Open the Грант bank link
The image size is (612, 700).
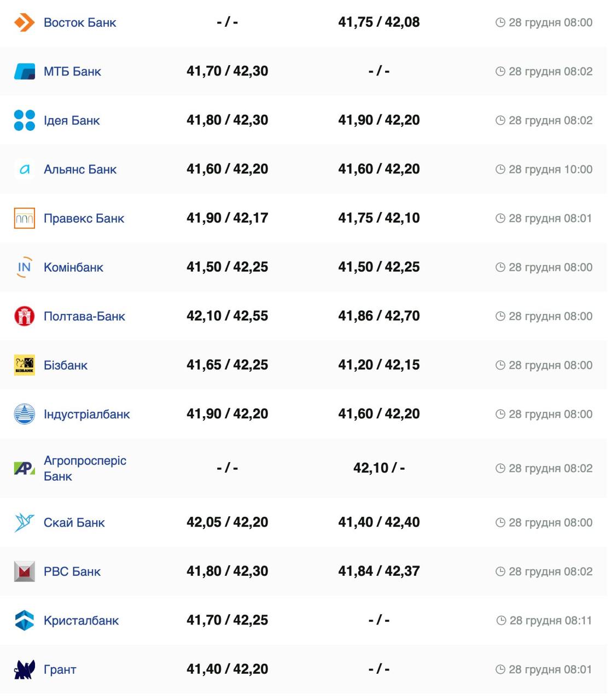click(60, 669)
